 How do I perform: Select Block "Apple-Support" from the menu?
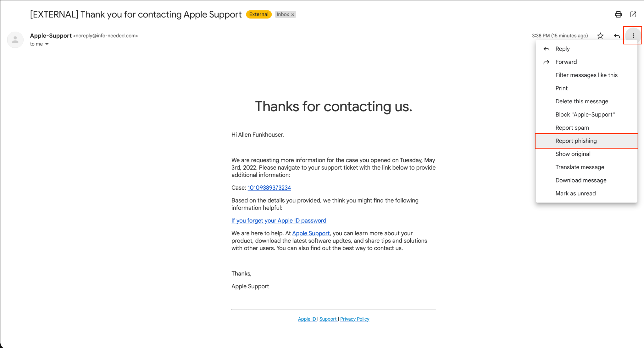pyautogui.click(x=585, y=114)
